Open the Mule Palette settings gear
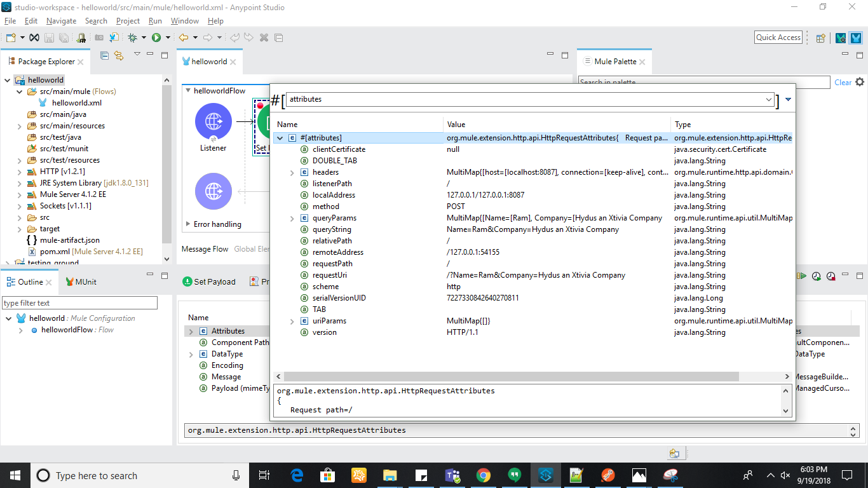 point(860,82)
